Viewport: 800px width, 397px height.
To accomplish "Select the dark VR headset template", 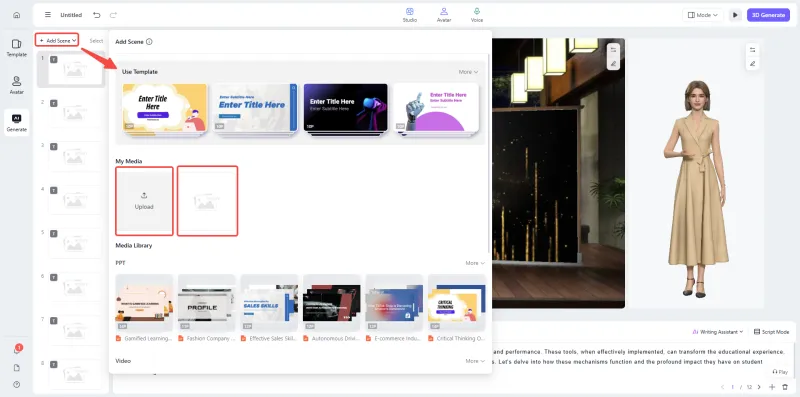I will tap(345, 109).
